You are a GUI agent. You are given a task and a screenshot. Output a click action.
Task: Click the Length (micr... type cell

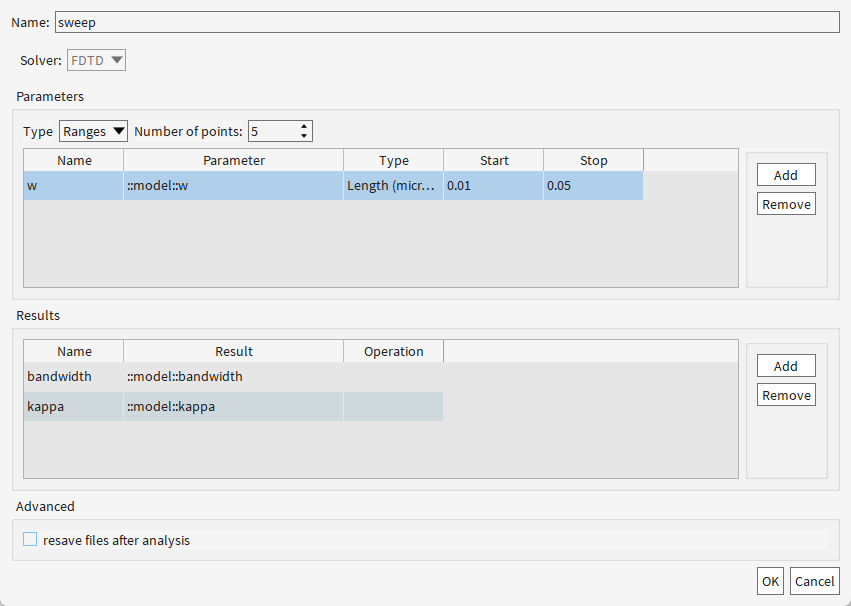coord(393,186)
